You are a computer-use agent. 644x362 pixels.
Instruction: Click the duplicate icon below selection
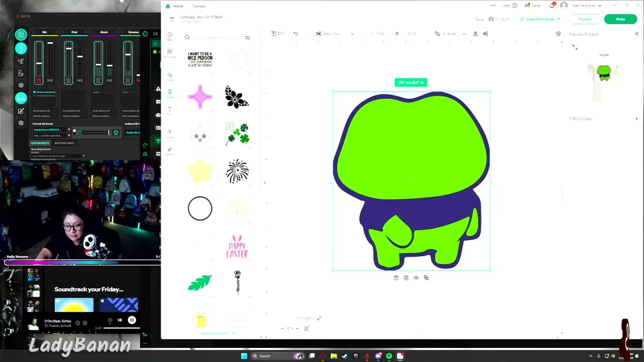click(406, 278)
